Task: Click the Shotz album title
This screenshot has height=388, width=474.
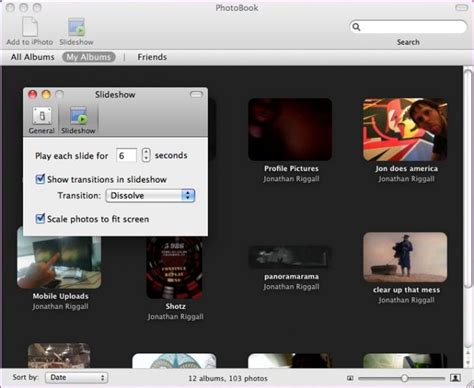Action: point(175,306)
